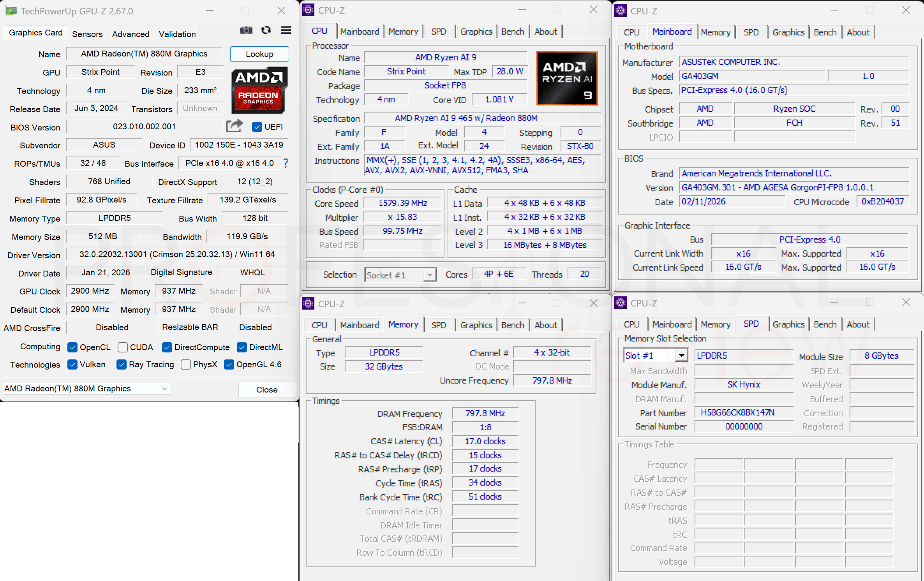This screenshot has width=924, height=581.
Task: Toggle the Ray Tracing checkbox
Action: pyautogui.click(x=121, y=364)
